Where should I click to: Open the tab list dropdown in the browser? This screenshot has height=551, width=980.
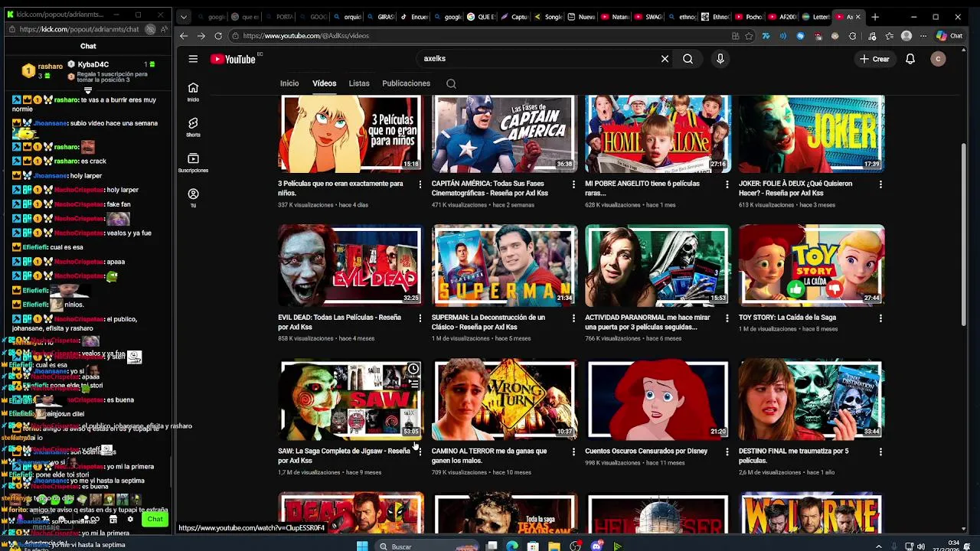183,17
